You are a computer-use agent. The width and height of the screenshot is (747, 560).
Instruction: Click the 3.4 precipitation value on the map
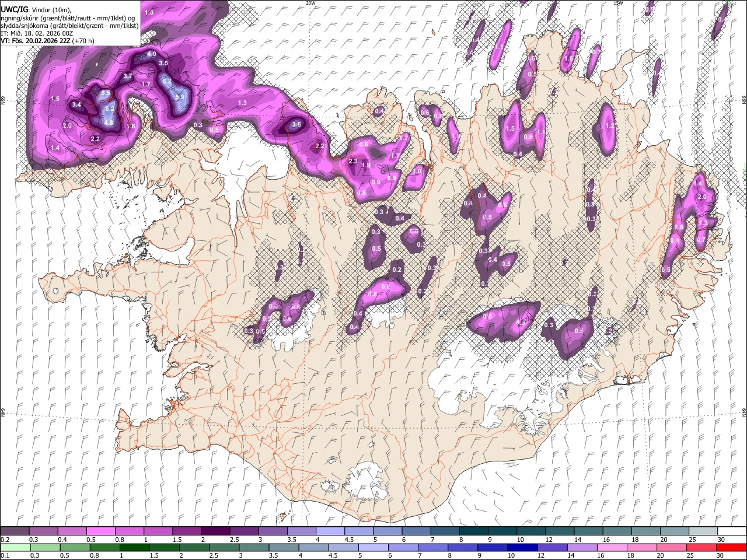point(76,104)
